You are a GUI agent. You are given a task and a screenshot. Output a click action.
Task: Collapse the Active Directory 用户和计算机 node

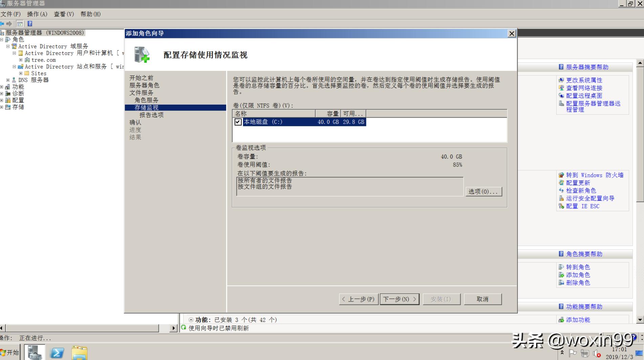pyautogui.click(x=14, y=53)
